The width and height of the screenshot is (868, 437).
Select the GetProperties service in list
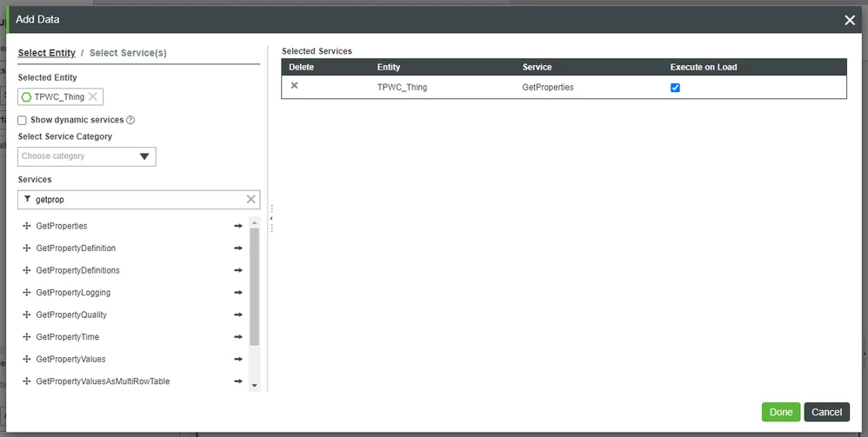point(62,226)
